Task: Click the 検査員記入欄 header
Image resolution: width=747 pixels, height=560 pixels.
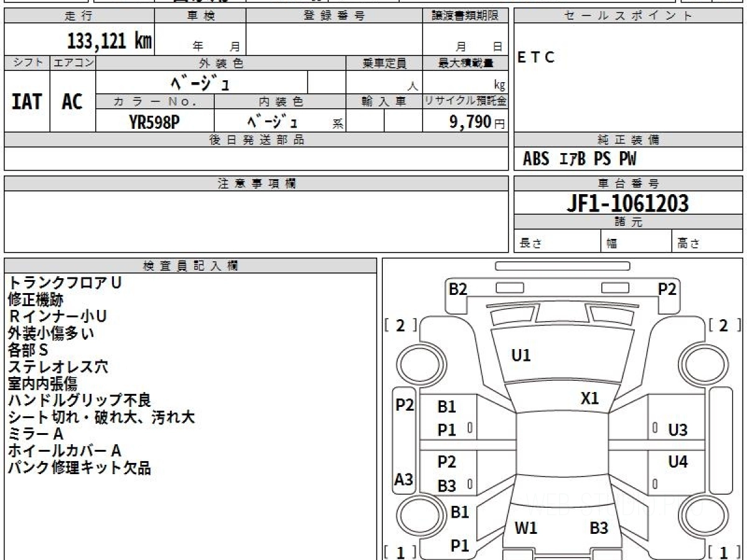Action: coord(190,266)
